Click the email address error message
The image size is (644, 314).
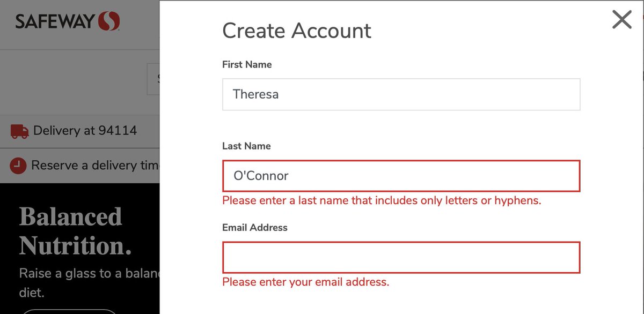pyautogui.click(x=305, y=282)
